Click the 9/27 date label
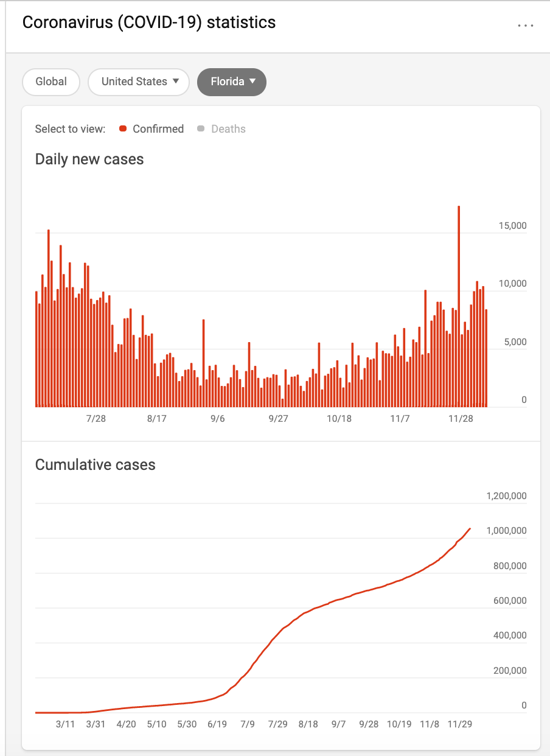The image size is (550, 756). coord(279,419)
